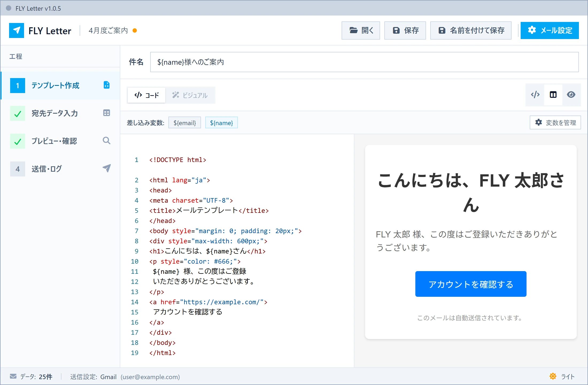Click the paper plane icon beside 送信・ログ
This screenshot has height=385, width=588.
coord(107,168)
